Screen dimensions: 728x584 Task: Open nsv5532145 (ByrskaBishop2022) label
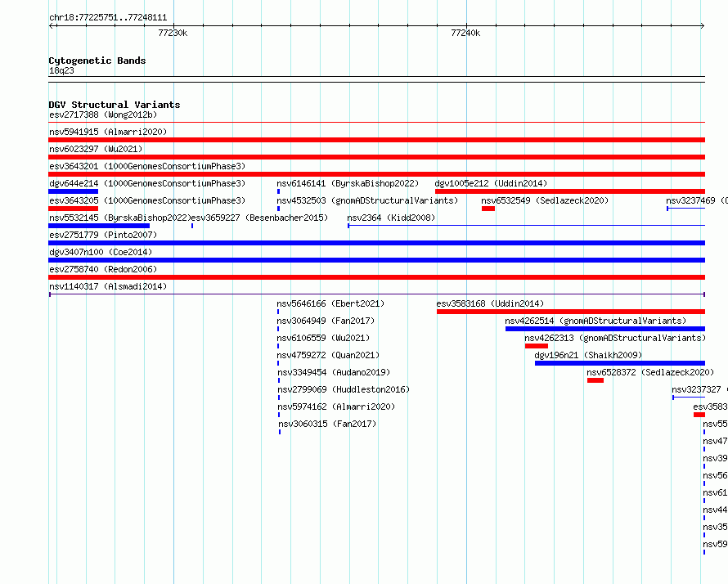point(119,218)
